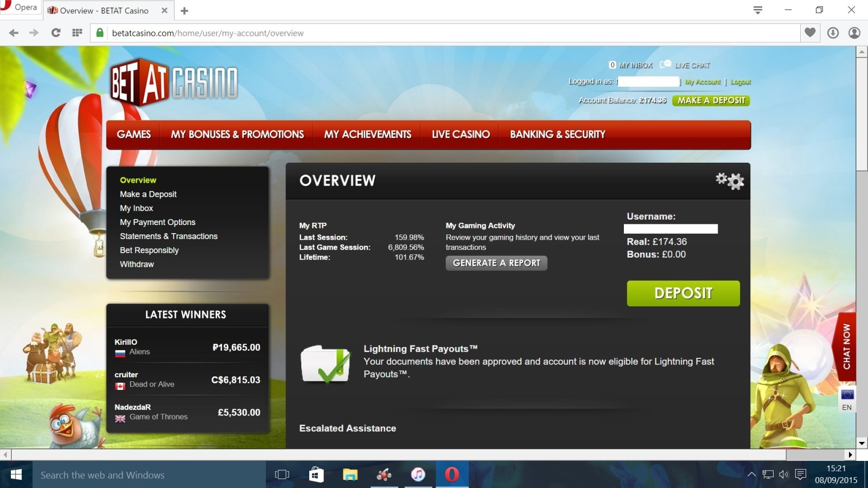Open the tab menu icon in title bar
Screen dimensions: 868x488
(758, 10)
